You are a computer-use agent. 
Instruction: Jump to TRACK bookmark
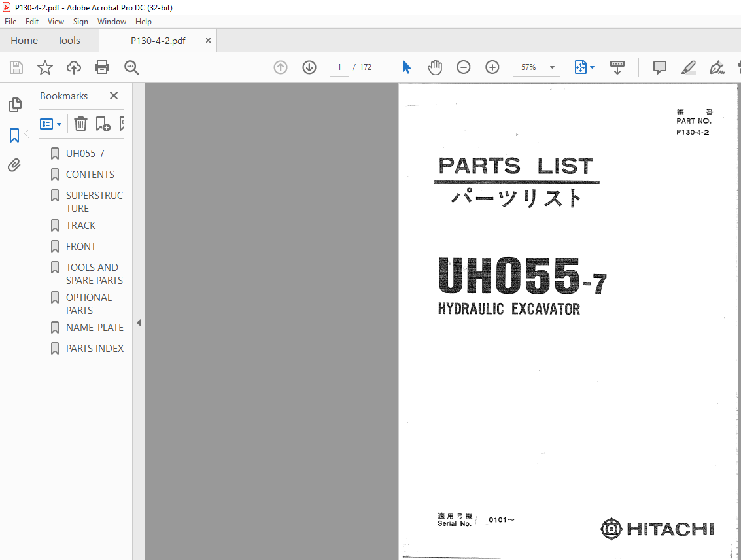[x=81, y=226]
